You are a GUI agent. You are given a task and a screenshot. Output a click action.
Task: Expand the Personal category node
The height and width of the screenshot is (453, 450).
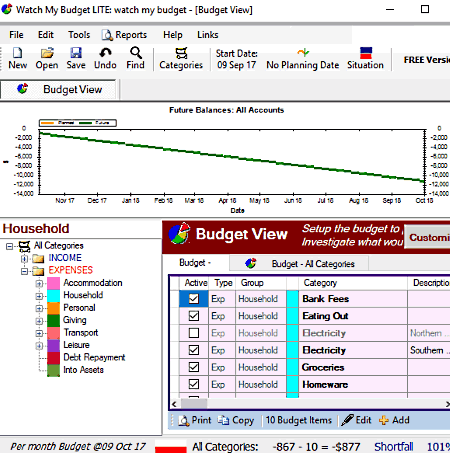pos(39,308)
